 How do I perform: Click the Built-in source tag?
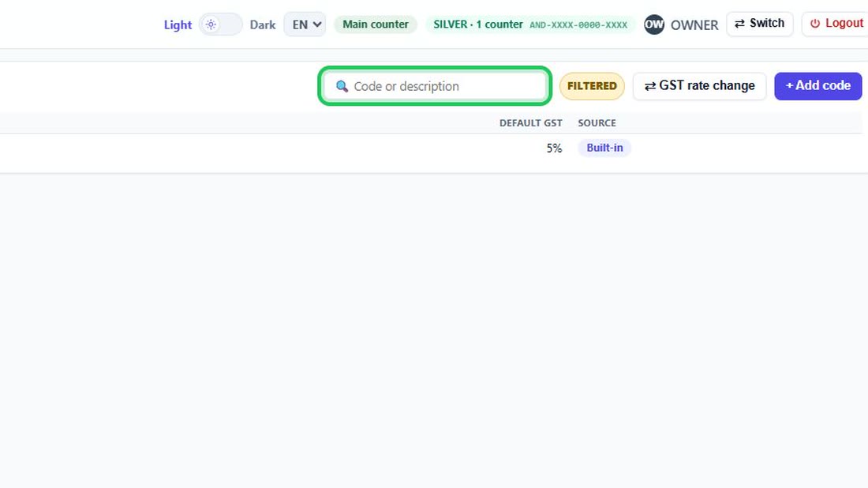[604, 148]
